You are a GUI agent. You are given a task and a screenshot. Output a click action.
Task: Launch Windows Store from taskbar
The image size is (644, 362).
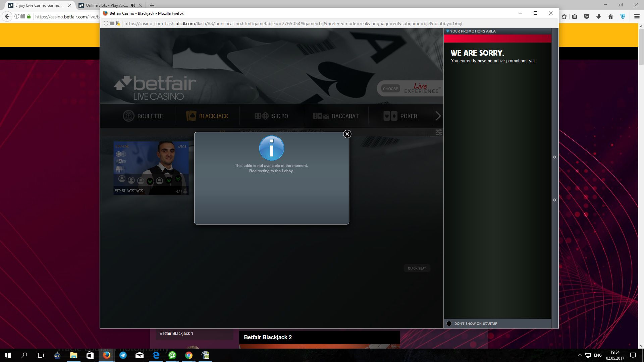point(90,355)
